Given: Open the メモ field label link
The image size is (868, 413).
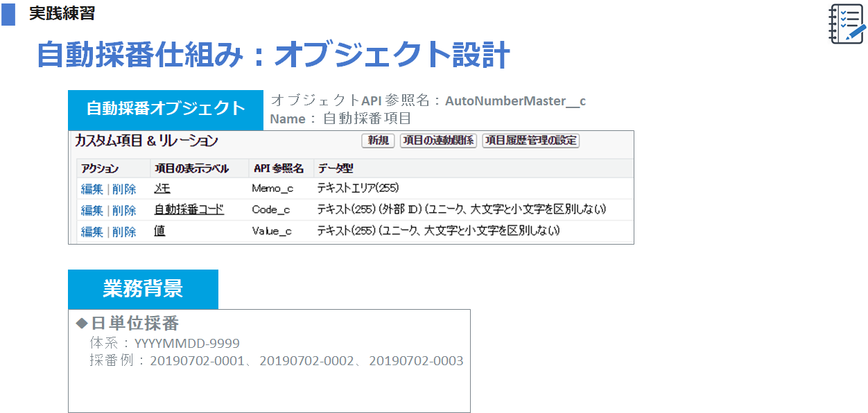Looking at the screenshot, I should click(x=162, y=188).
